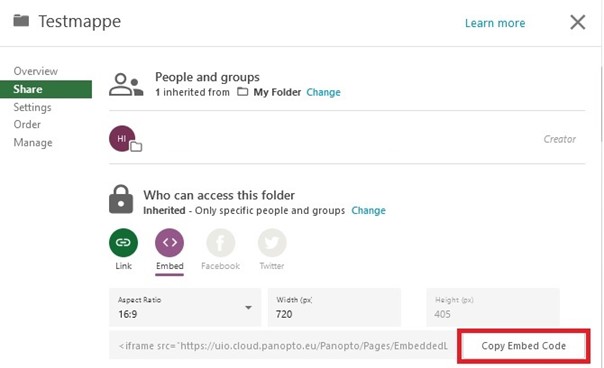Click the 'Who can access this folder' heading
Viewport: 604px width, 368px height.
point(219,195)
